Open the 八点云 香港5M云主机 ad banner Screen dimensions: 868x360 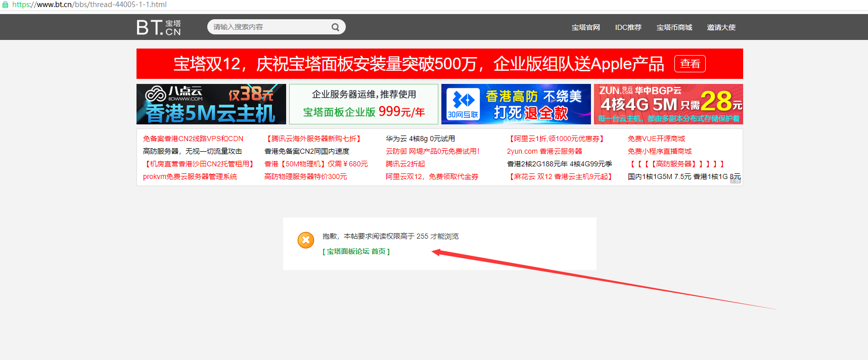pyautogui.click(x=211, y=104)
